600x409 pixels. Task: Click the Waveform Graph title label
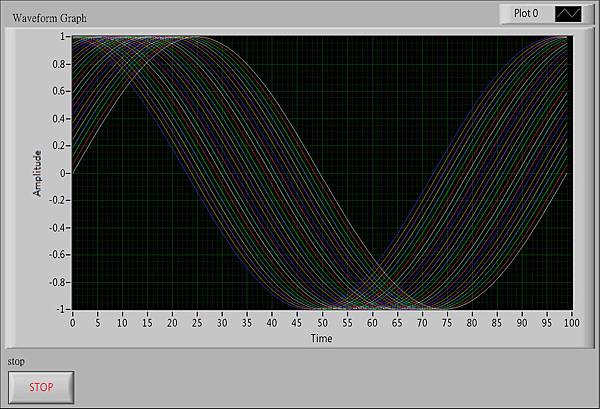(x=49, y=17)
